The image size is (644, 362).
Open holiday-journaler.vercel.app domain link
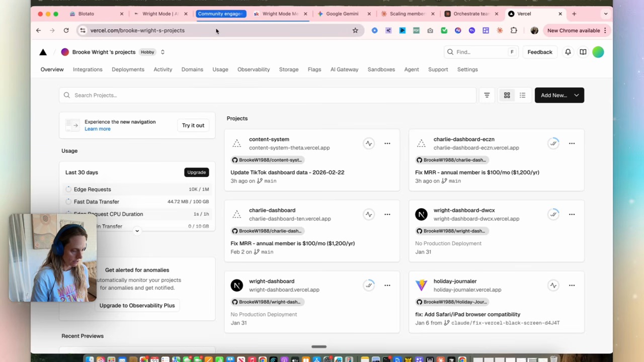pos(467,290)
